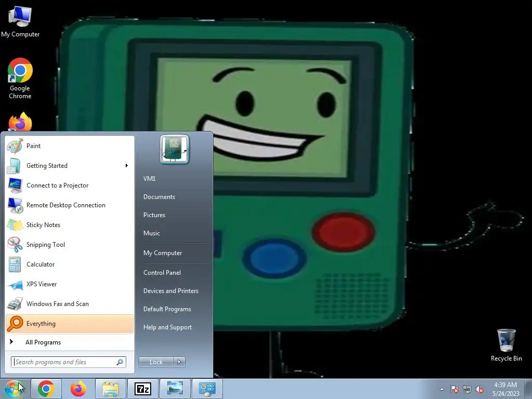This screenshot has height=399, width=532.
Task: Click the search magnifier icon in Start menu
Action: pyautogui.click(x=120, y=362)
